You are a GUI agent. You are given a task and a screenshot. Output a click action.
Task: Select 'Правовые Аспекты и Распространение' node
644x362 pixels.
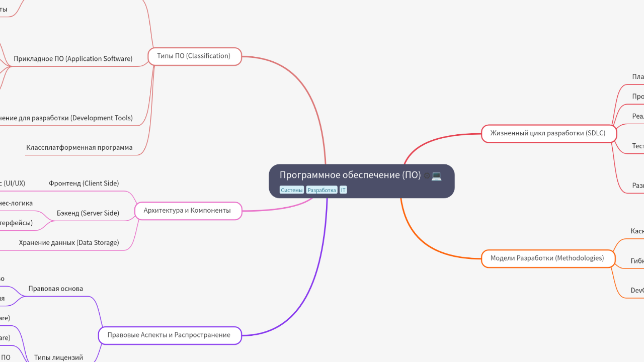point(169,335)
